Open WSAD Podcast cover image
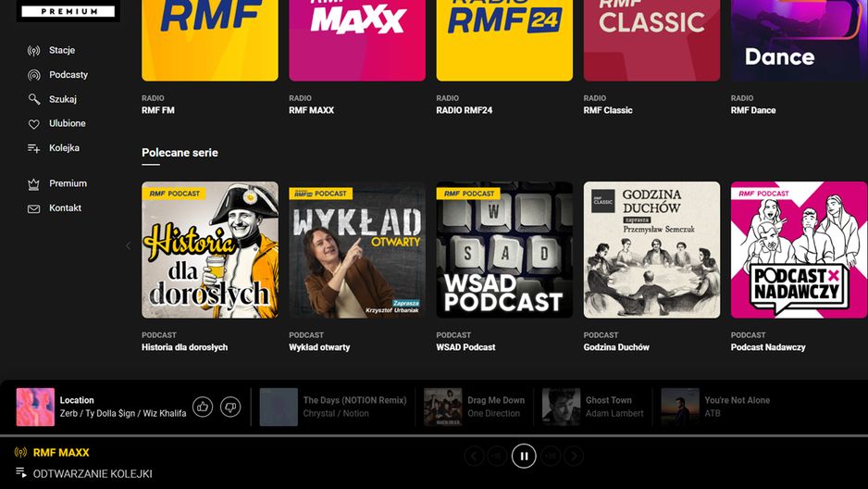The image size is (868, 489). pos(504,250)
